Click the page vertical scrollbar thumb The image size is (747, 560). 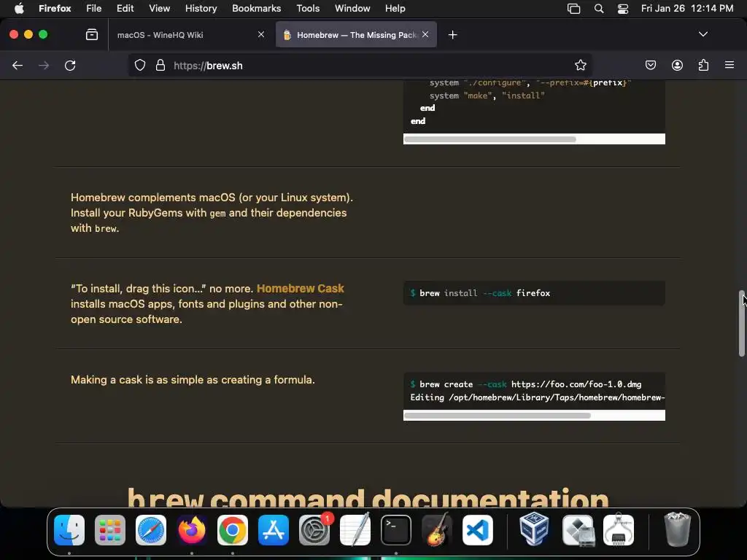pyautogui.click(x=741, y=323)
